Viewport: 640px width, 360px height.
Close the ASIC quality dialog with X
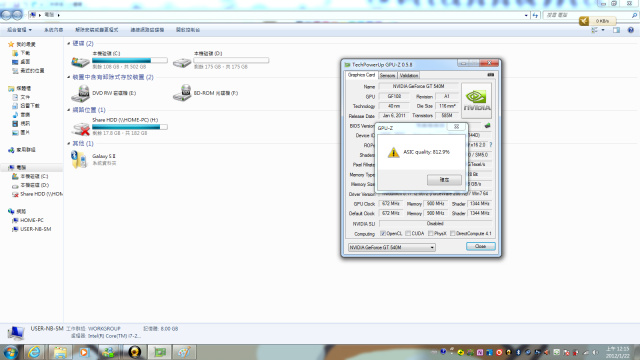point(456,127)
